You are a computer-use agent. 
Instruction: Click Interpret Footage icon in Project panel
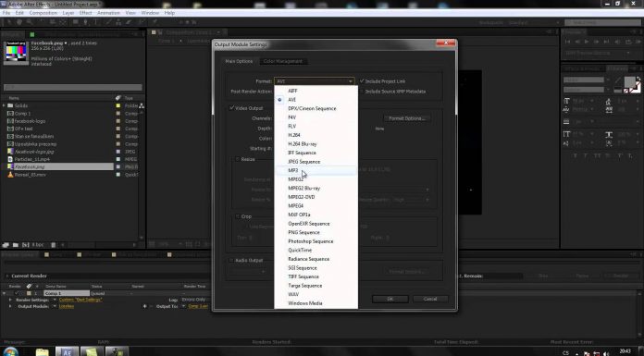coord(6,245)
